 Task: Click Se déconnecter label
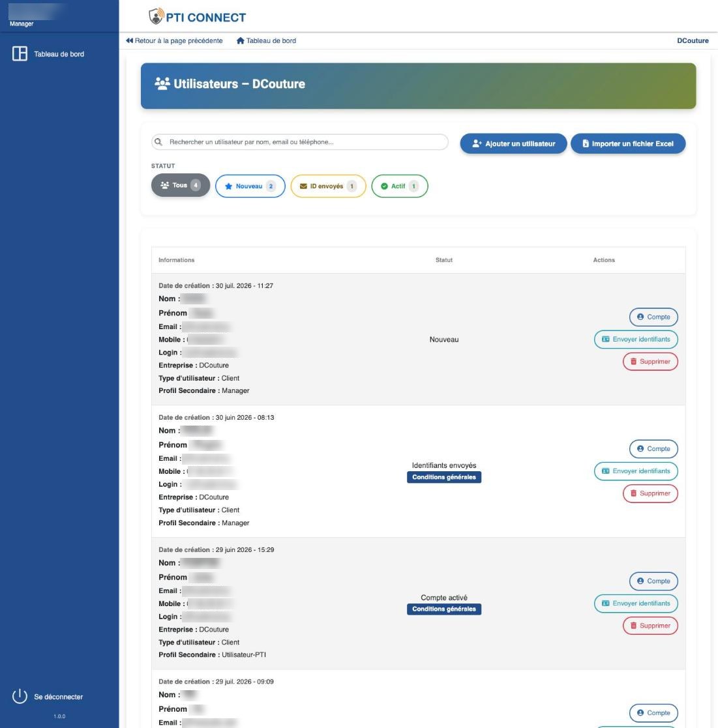[59, 697]
